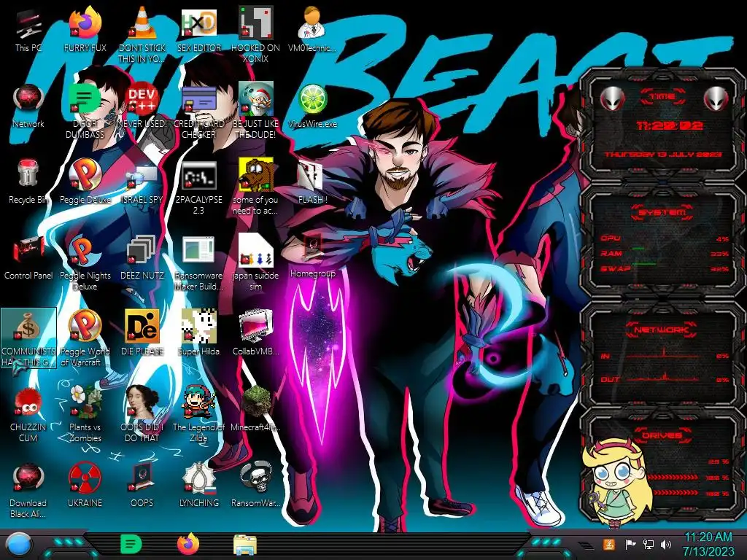Select the Dev-C++ NEVER USED shortcut
This screenshot has width=747, height=560.
(x=142, y=106)
